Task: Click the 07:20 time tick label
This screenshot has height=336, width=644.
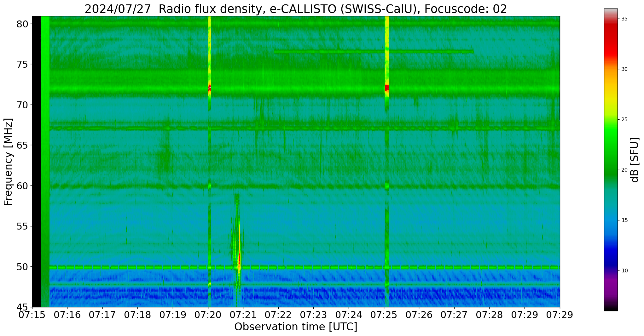Action: pyautogui.click(x=208, y=315)
